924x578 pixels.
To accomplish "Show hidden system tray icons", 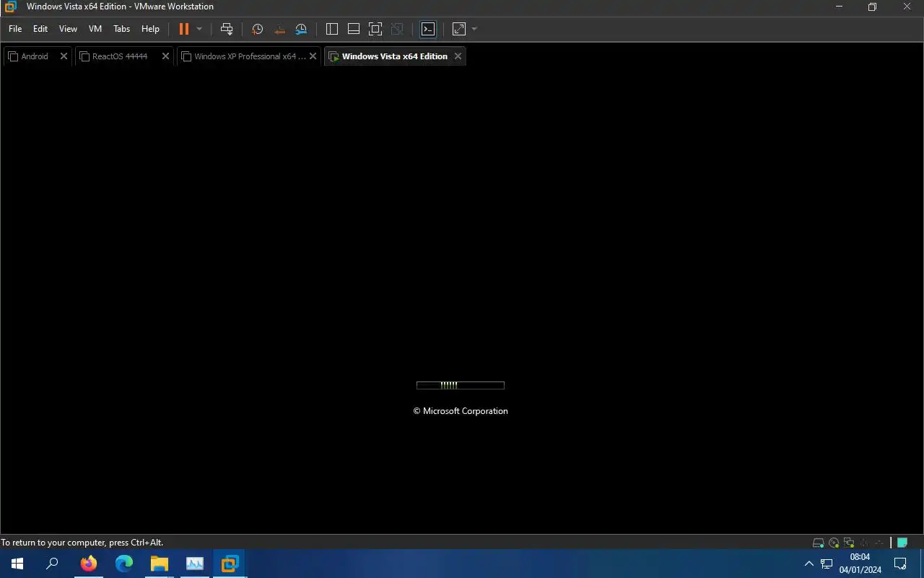I will [x=808, y=564].
